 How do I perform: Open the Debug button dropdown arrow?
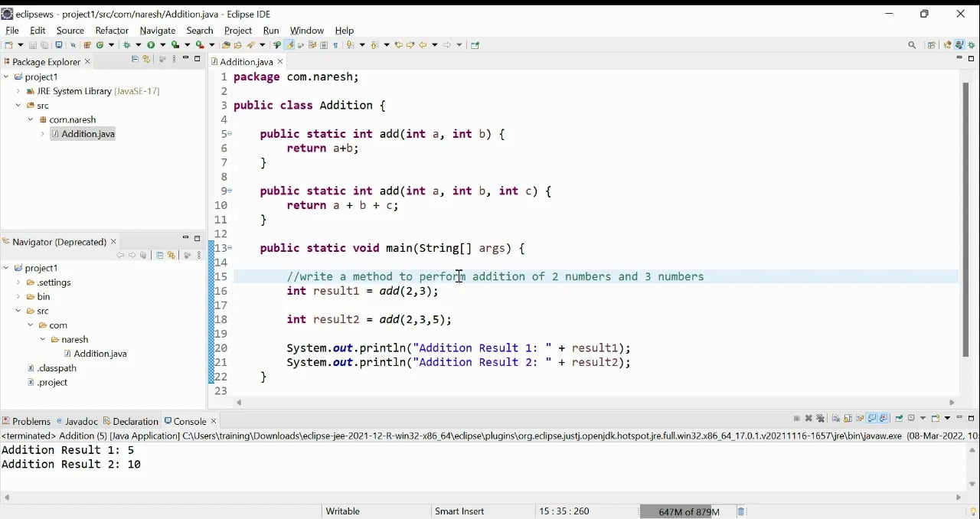[138, 45]
